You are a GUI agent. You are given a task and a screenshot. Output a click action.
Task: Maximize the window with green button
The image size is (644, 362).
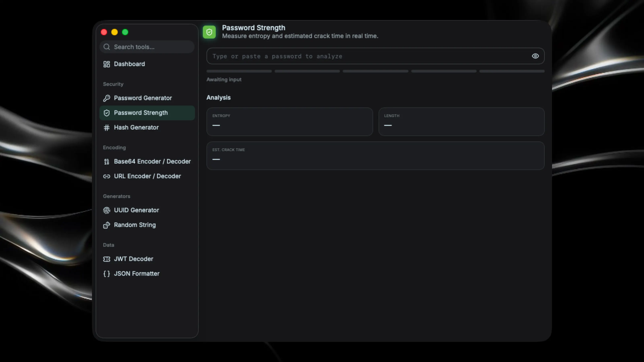pos(125,32)
